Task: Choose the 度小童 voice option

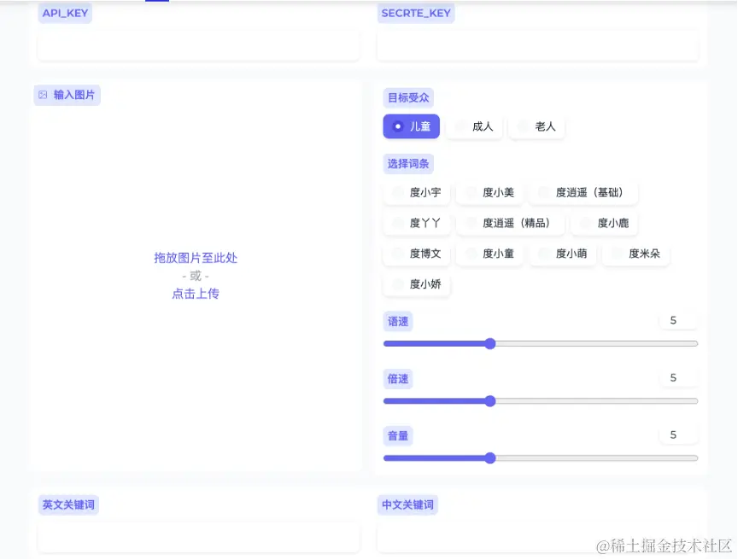Action: (489, 254)
